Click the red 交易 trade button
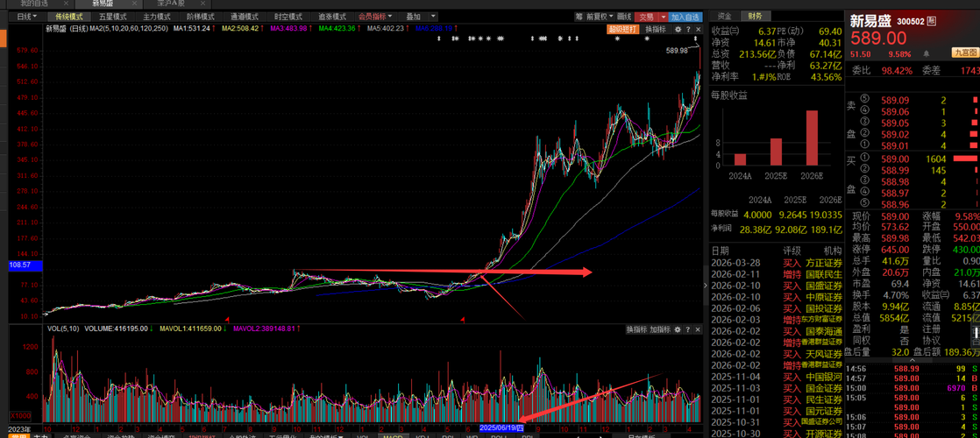 click(646, 17)
